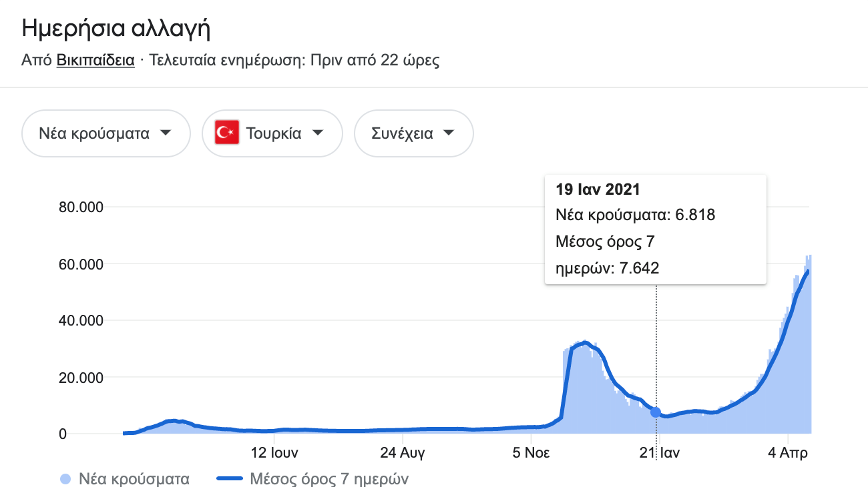Open the Βικιπαίδεια source link
This screenshot has width=868, height=487.
coord(95,61)
